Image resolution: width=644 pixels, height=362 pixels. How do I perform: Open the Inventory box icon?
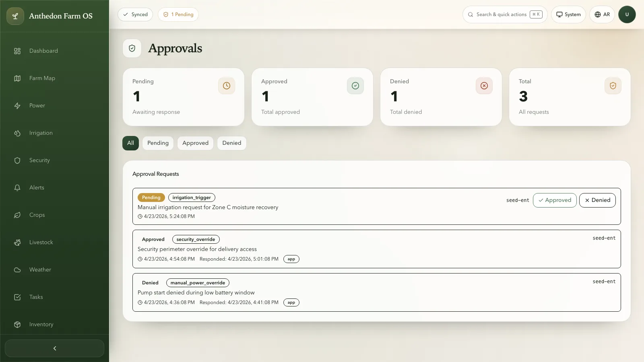pyautogui.click(x=17, y=325)
